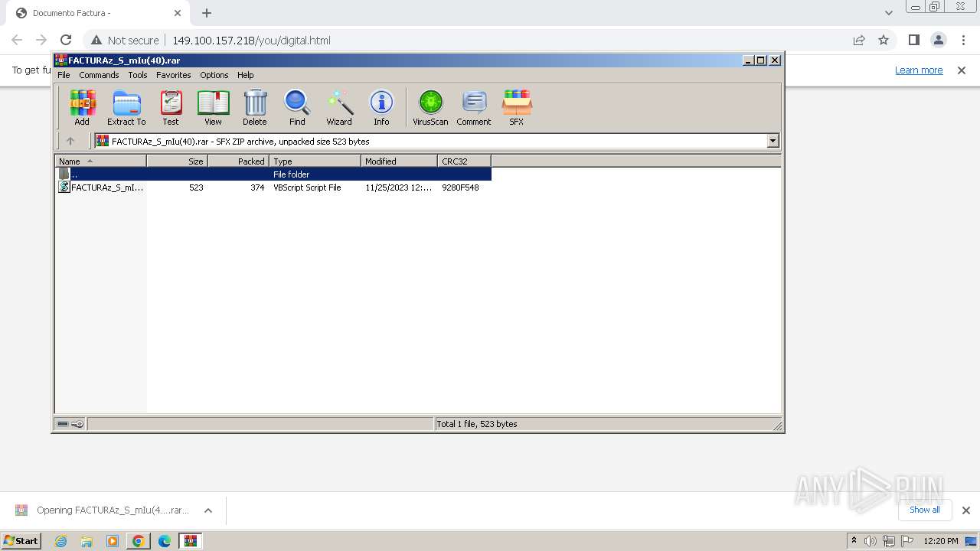Open Internet Explorer from the taskbar
The image size is (980, 551).
[60, 541]
